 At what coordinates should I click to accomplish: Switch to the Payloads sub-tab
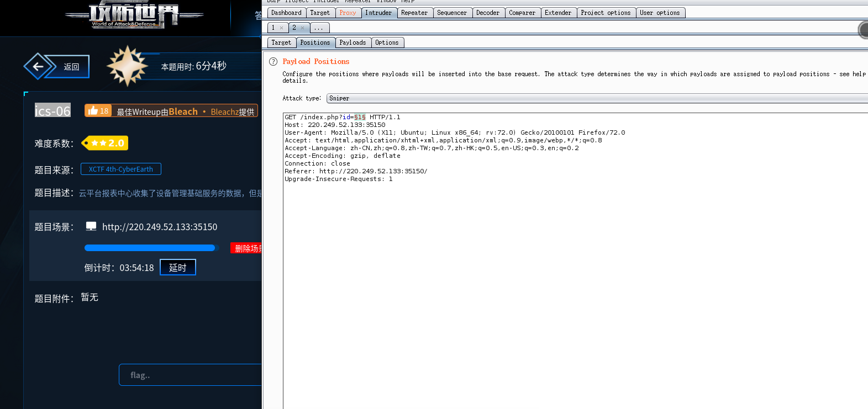pyautogui.click(x=353, y=43)
